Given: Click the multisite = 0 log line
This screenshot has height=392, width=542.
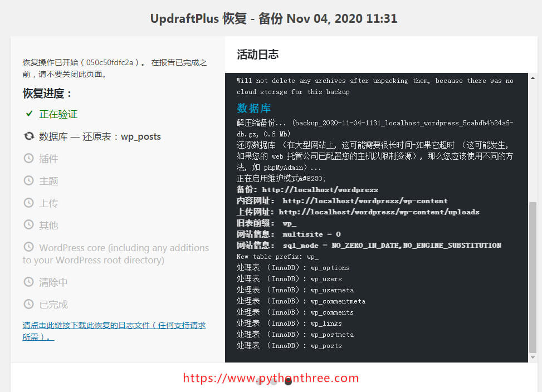Looking at the screenshot, I should point(289,234).
